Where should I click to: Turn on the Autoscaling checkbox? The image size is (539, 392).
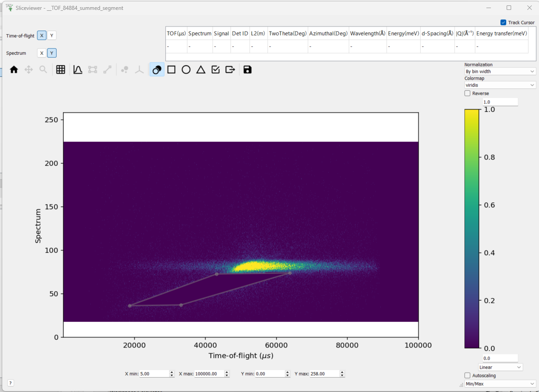[x=468, y=375]
